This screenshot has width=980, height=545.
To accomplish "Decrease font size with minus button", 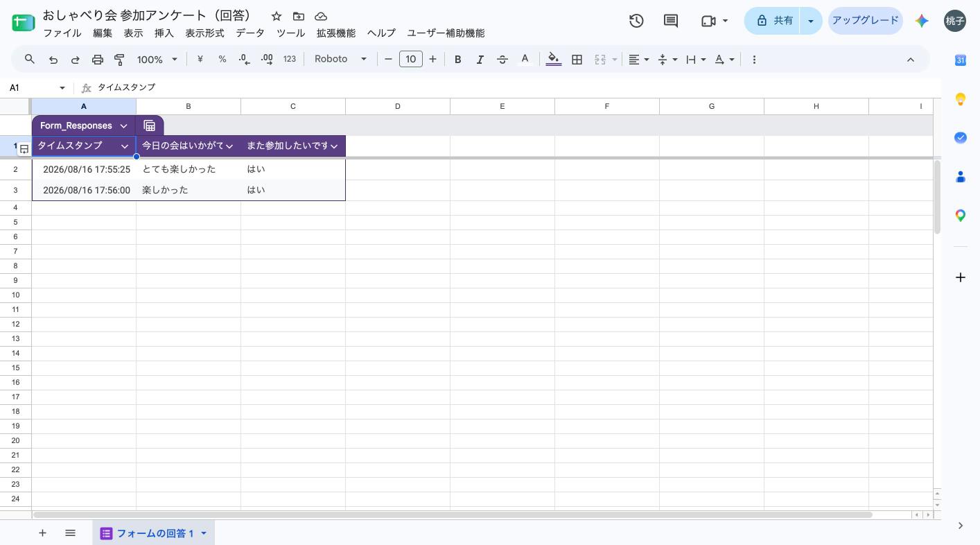I will (x=388, y=60).
